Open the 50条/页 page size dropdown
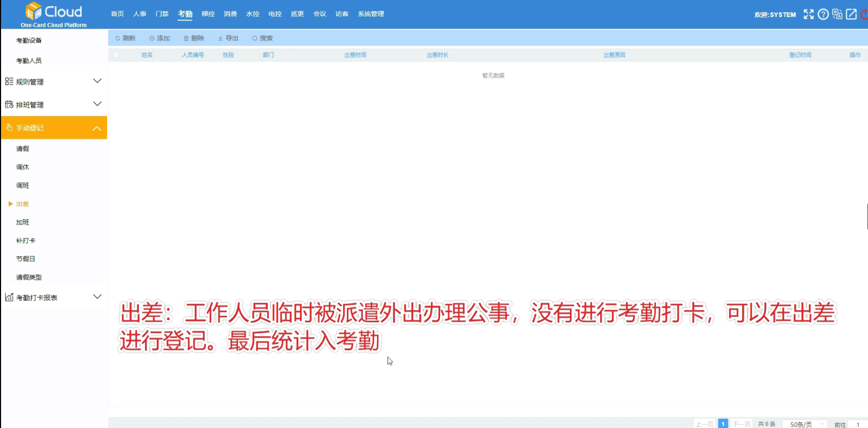 click(x=805, y=424)
